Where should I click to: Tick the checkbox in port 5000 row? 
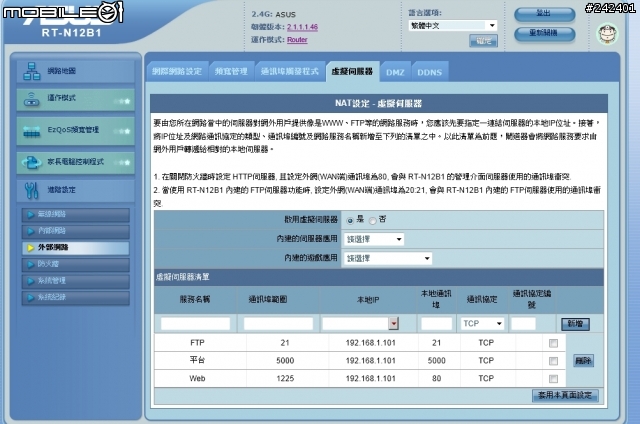553,361
